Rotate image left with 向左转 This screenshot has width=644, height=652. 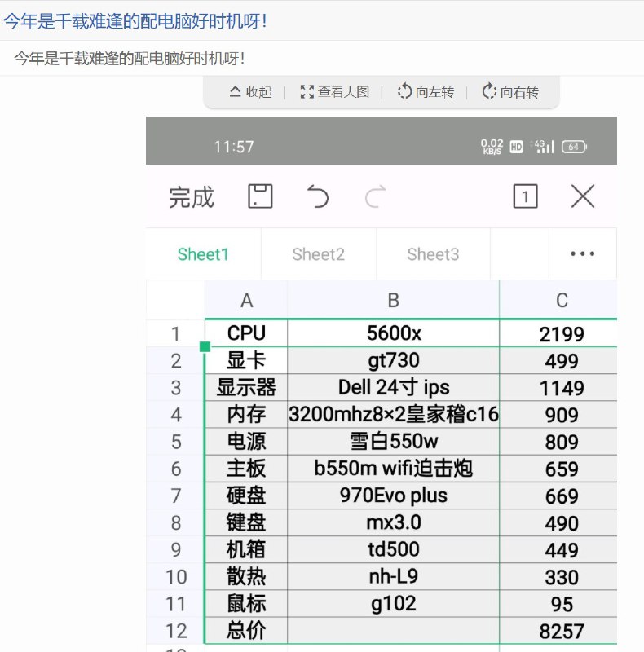coord(426,92)
